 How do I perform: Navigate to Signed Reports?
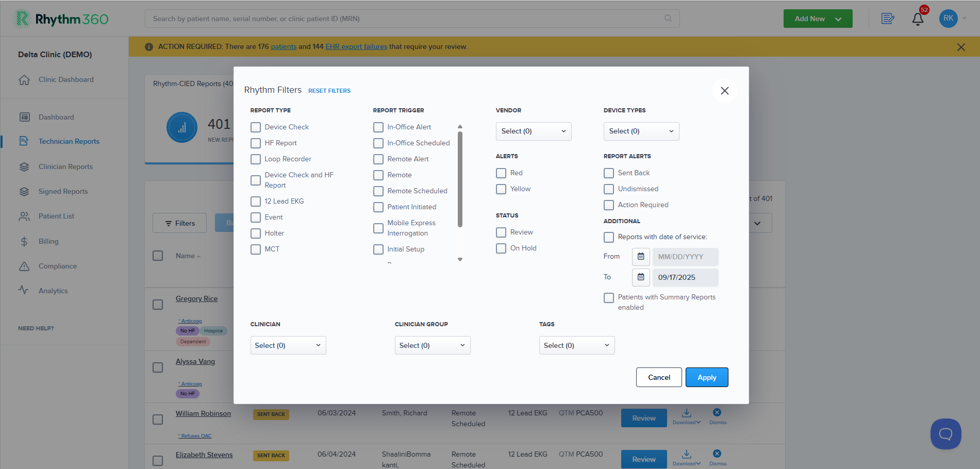[63, 191]
